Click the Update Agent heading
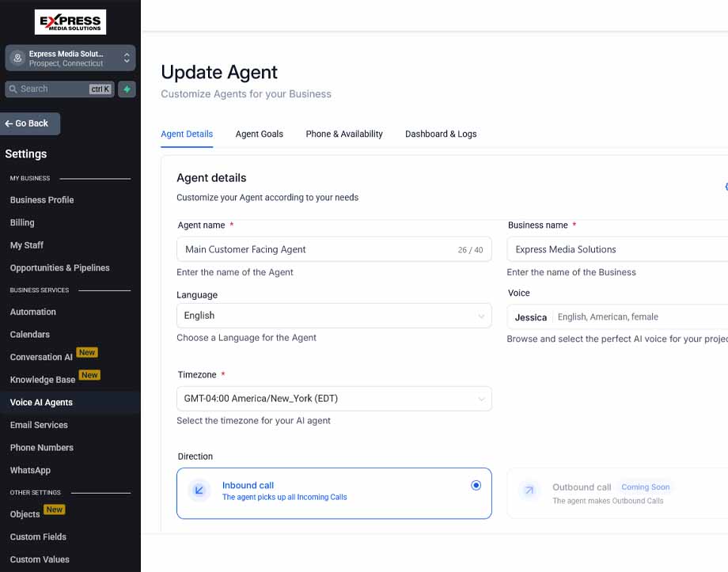The height and width of the screenshot is (572, 728). [x=219, y=73]
